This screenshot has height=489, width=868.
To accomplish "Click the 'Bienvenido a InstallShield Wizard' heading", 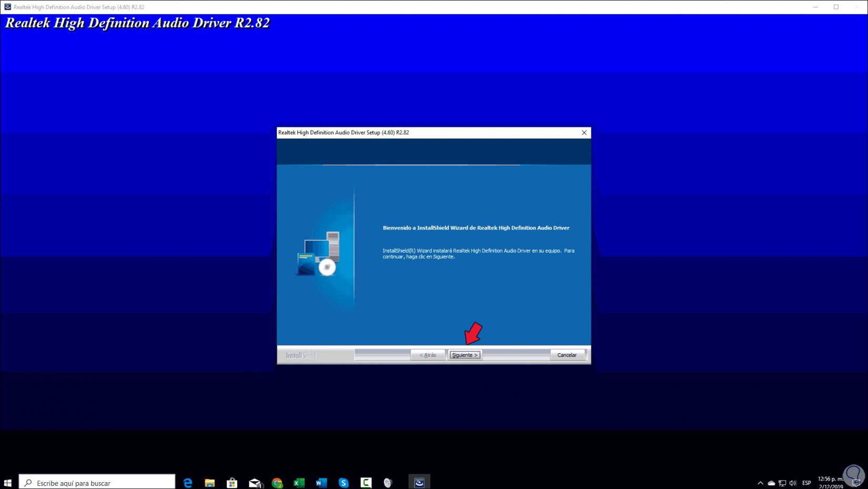I will click(x=476, y=228).
